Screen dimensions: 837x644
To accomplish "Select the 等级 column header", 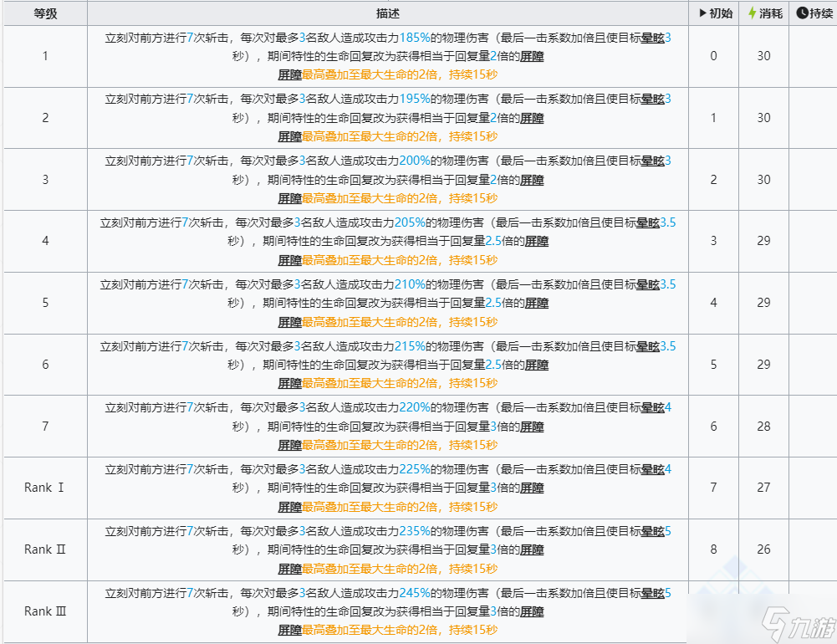I will pyautogui.click(x=45, y=13).
